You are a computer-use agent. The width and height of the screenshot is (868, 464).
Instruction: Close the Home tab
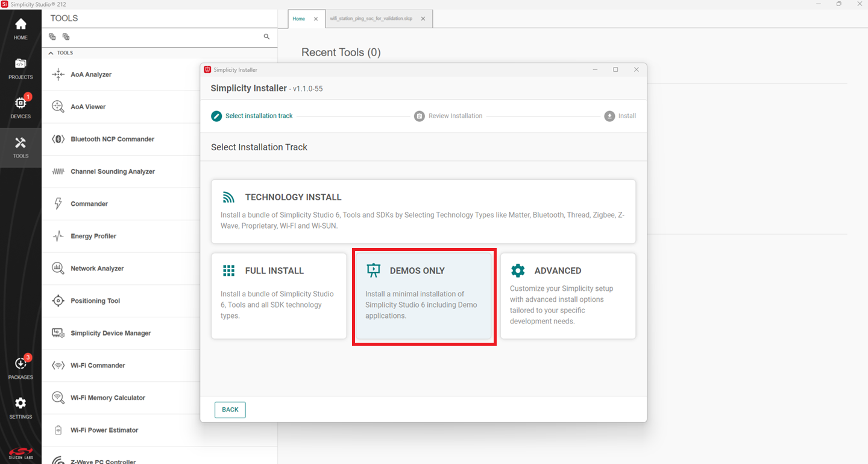[x=316, y=19]
